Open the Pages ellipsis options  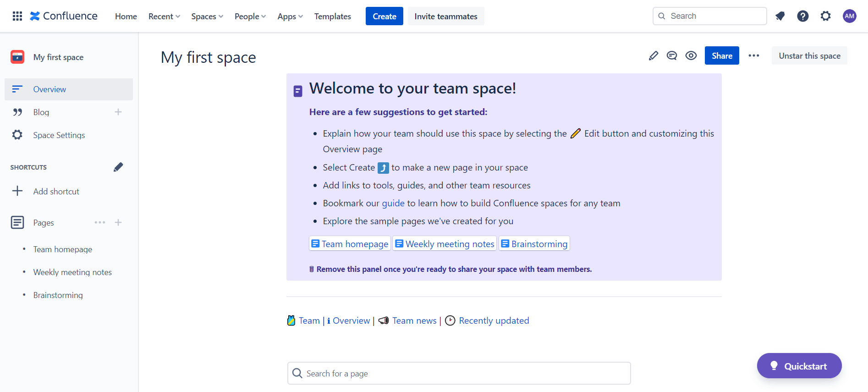100,222
